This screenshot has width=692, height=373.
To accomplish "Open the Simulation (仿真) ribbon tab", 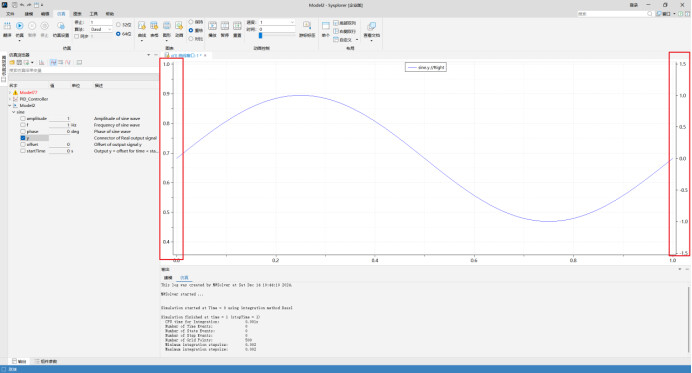I will coord(61,14).
